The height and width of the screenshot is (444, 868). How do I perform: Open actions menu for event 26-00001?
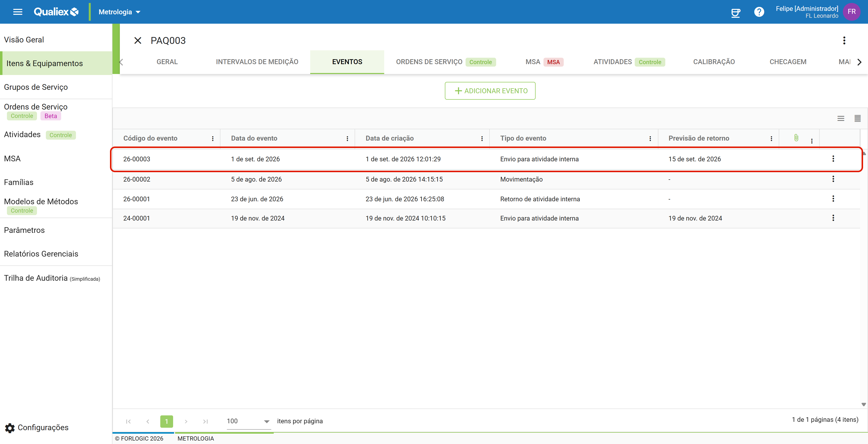coord(833,199)
